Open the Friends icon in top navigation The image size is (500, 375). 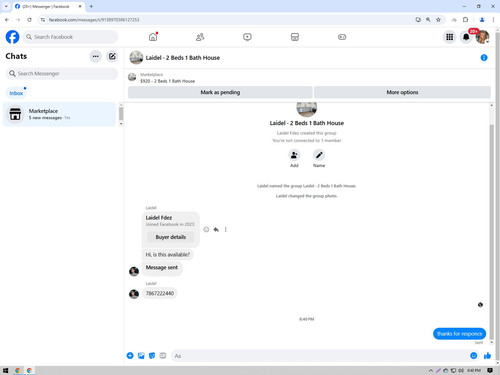(x=200, y=37)
